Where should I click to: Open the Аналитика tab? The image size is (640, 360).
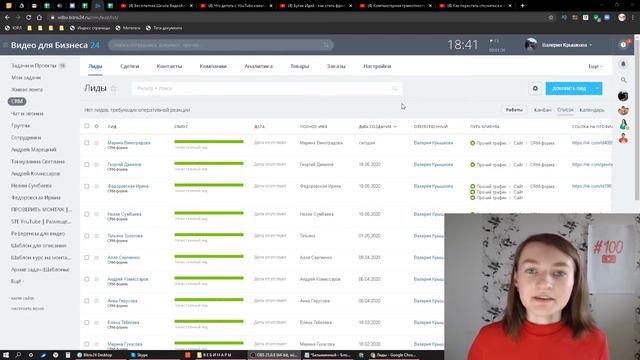pyautogui.click(x=258, y=66)
